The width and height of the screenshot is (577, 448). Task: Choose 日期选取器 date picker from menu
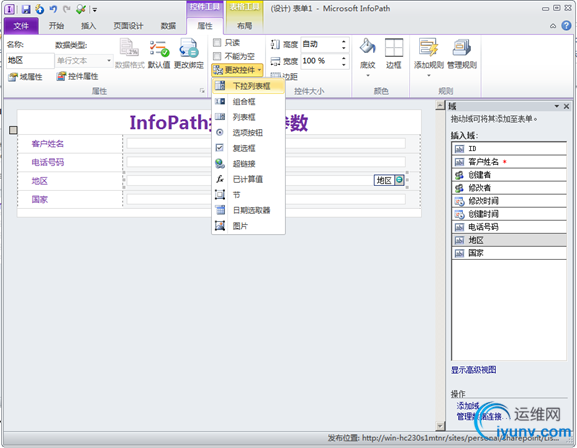[x=248, y=210]
